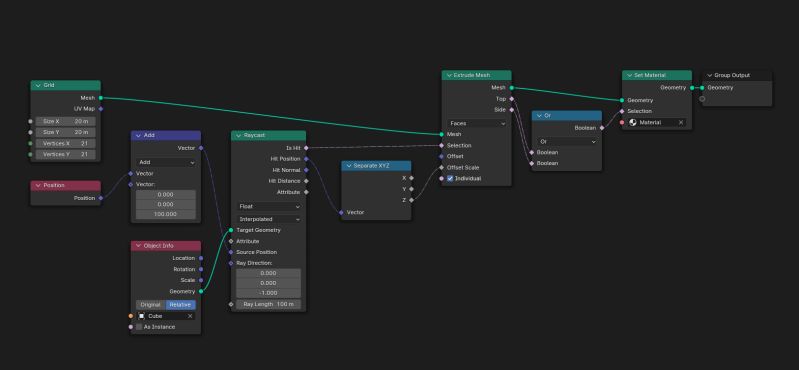Select the Extrude Mesh node by its title
Screen dimensions: 799x370
[x=472, y=75]
